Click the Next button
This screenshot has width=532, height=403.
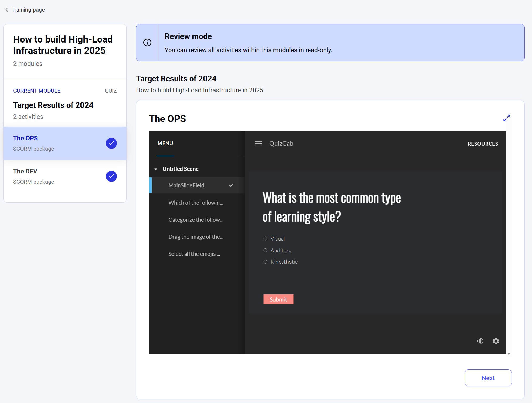coord(488,378)
